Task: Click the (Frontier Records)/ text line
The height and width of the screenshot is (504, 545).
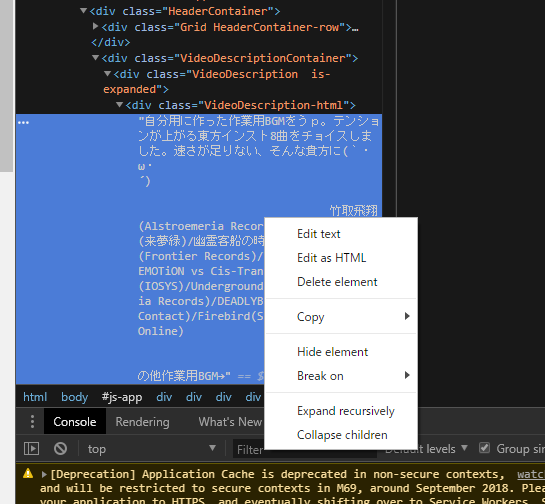Action: pyautogui.click(x=201, y=256)
